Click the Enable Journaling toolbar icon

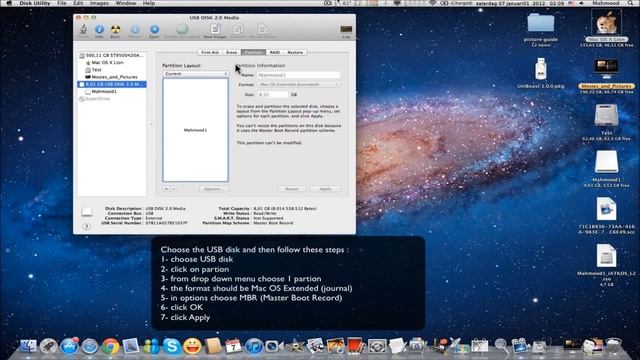pyautogui.click(x=182, y=30)
